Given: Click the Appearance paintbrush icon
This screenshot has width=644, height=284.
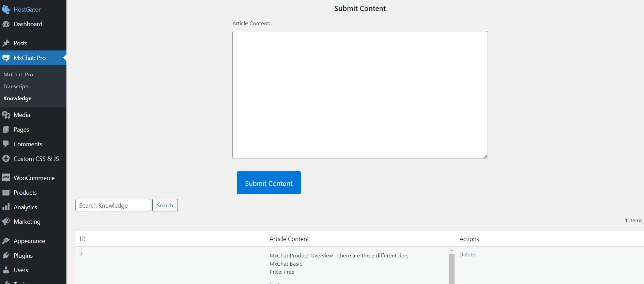Looking at the screenshot, I should click(6, 241).
